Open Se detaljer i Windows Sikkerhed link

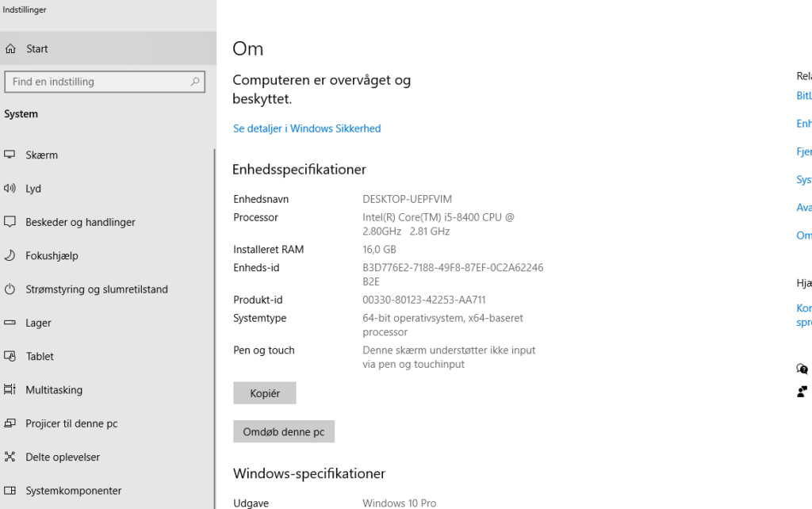[x=307, y=128]
